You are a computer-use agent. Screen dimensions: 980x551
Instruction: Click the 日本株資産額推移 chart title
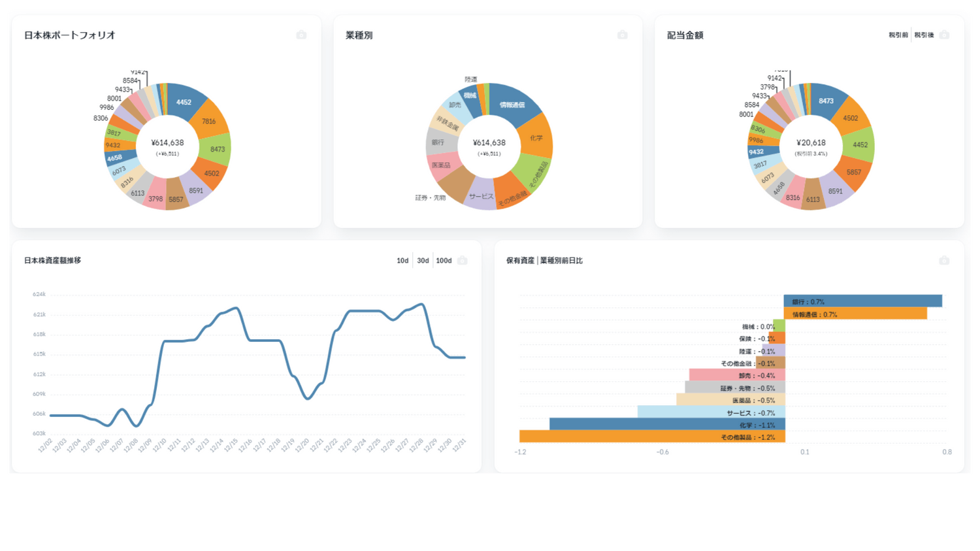click(x=53, y=260)
